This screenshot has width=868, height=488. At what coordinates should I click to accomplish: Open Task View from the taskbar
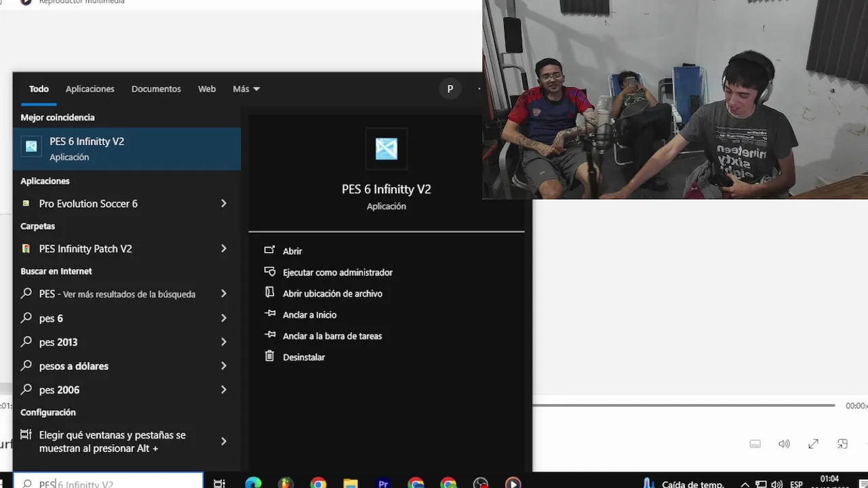[x=219, y=483]
